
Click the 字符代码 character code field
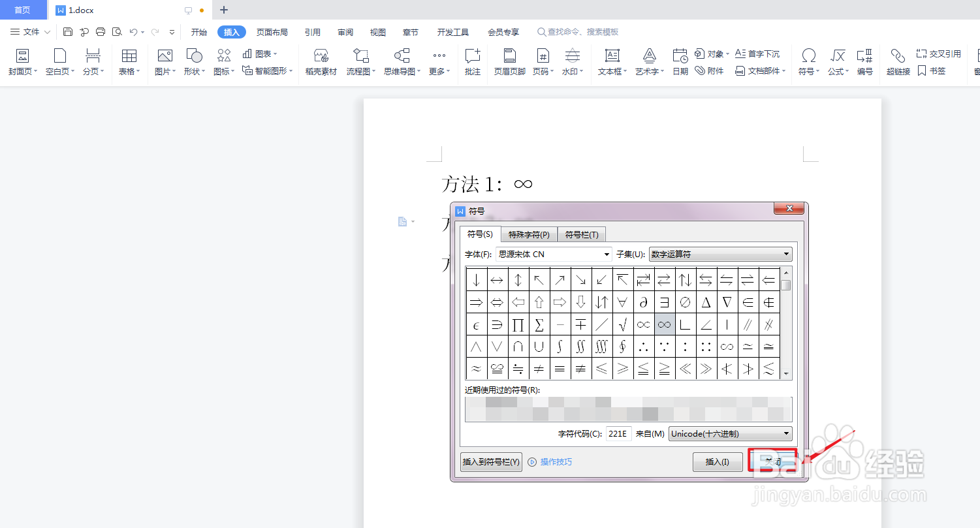pos(618,433)
